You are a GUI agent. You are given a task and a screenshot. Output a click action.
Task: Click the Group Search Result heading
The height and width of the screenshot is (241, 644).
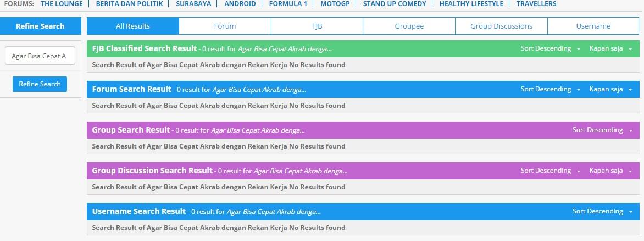[131, 130]
